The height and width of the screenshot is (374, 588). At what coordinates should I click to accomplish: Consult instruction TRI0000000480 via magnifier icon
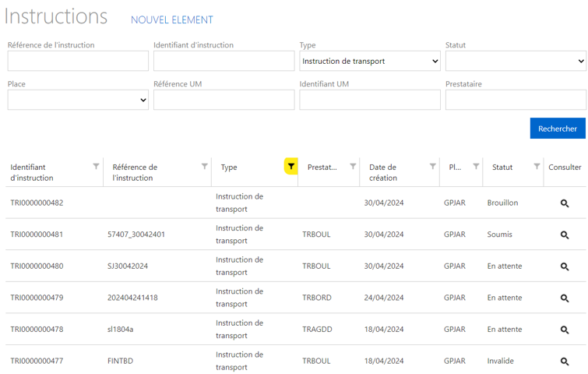(565, 266)
